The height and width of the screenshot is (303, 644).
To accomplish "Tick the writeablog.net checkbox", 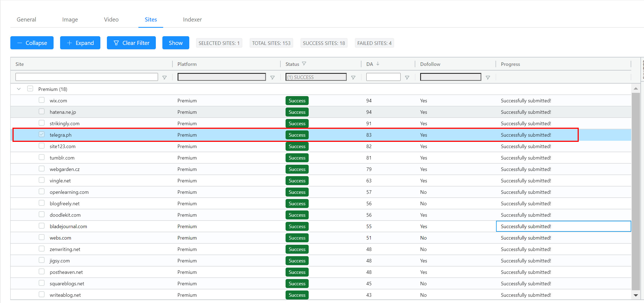I will coord(42,295).
